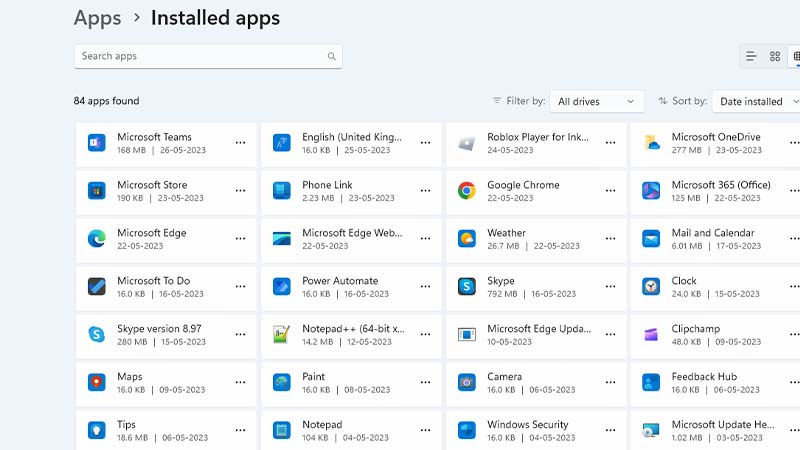Open more options for Maps

pyautogui.click(x=240, y=383)
